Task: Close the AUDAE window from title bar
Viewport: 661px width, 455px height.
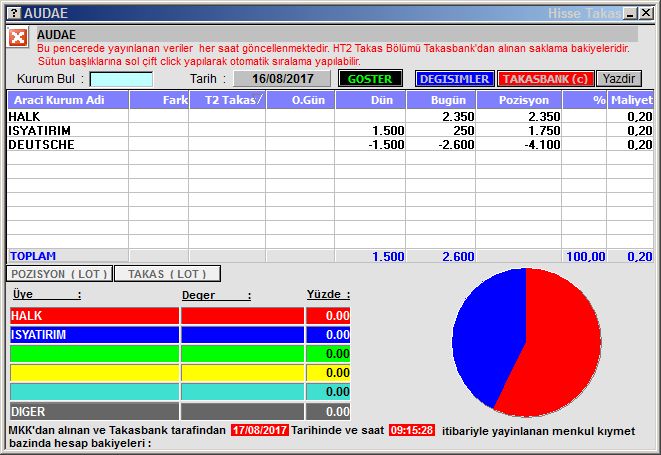Action: [646, 13]
